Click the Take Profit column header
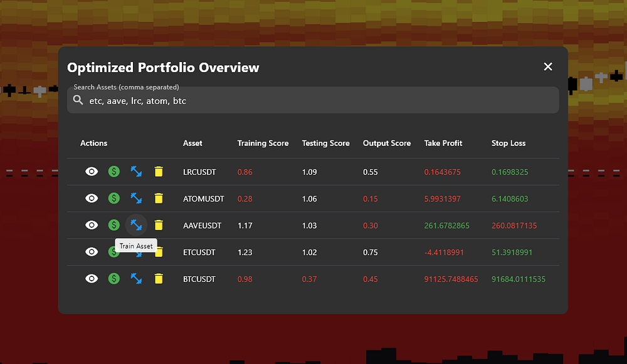Image resolution: width=627 pixels, height=364 pixels. [x=443, y=143]
